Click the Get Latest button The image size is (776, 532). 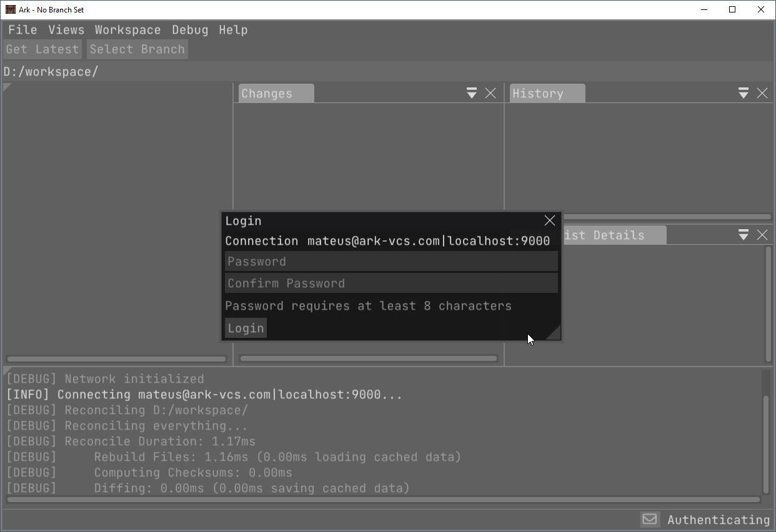42,49
